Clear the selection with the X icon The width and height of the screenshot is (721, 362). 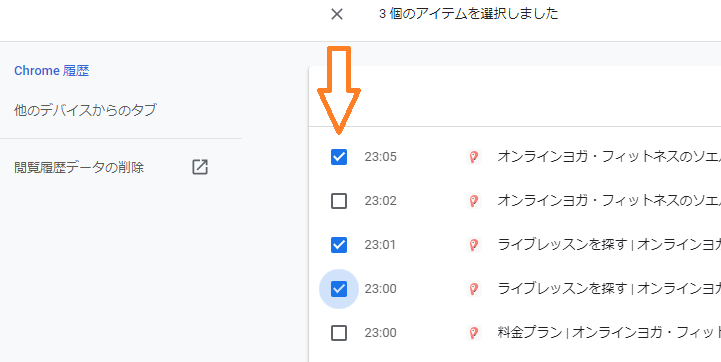pyautogui.click(x=337, y=14)
